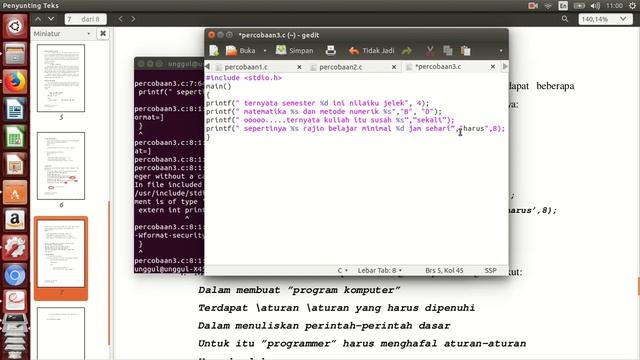Switch to percobaan2.c tab

click(340, 67)
